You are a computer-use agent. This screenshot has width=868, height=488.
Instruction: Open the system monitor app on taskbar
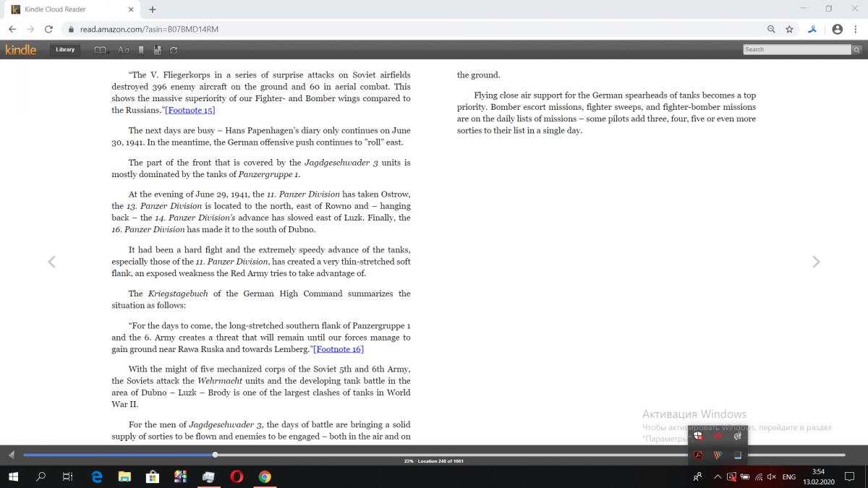click(208, 476)
